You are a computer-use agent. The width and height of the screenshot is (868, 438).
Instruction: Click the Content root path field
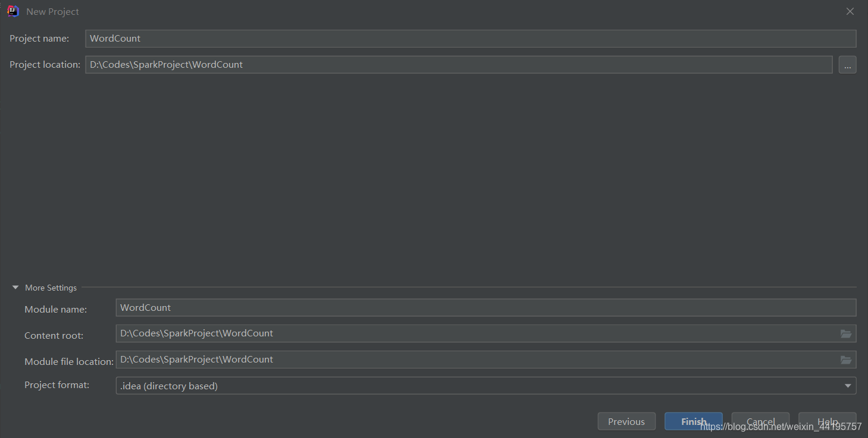click(x=485, y=333)
